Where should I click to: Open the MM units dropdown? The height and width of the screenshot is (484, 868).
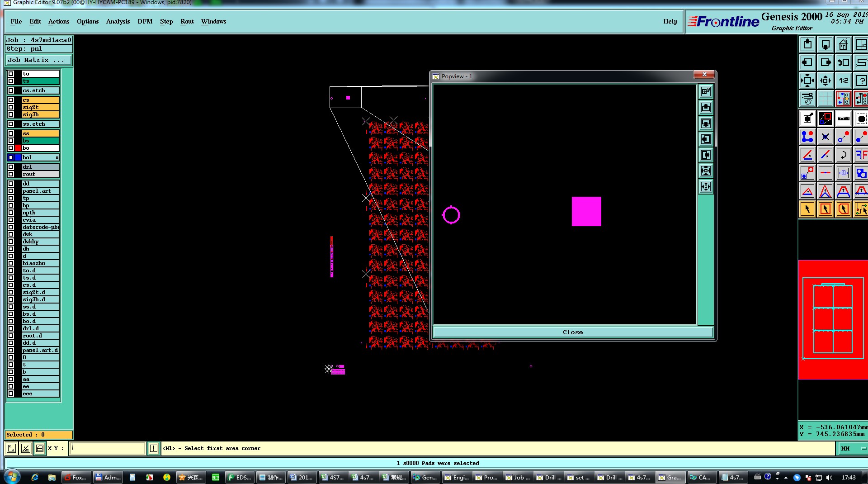pyautogui.click(x=852, y=449)
